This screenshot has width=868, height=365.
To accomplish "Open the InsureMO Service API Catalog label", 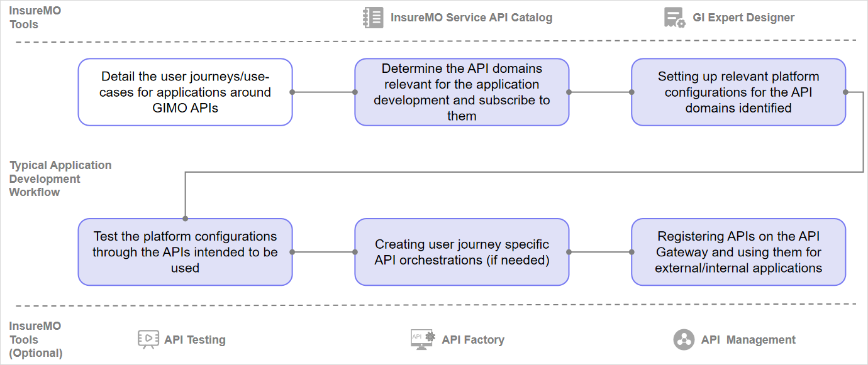I will 471,18.
